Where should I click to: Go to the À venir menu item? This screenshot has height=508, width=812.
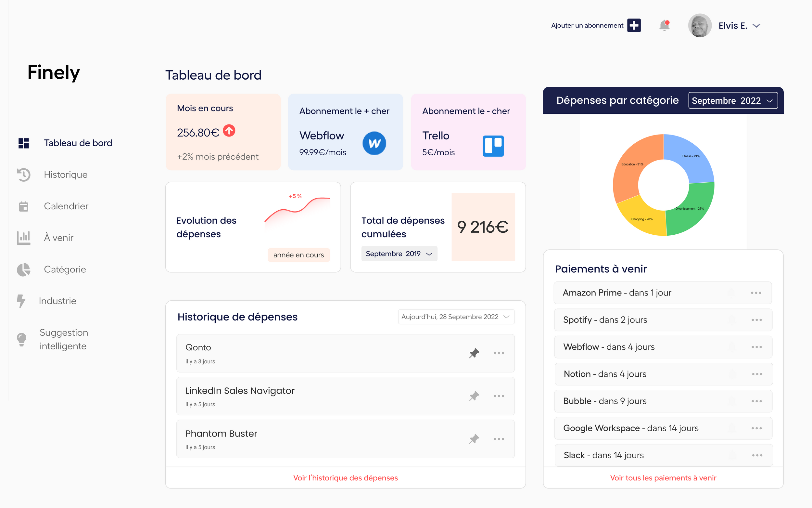point(58,238)
